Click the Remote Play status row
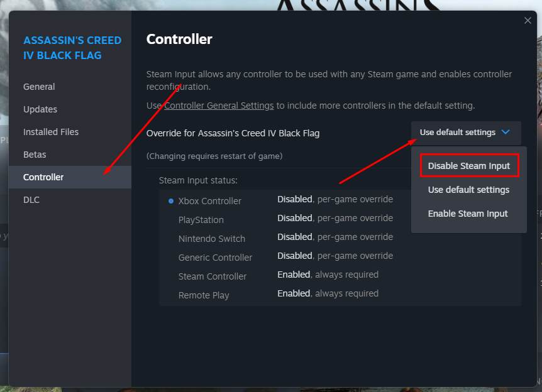This screenshot has height=392, width=542. click(340, 294)
